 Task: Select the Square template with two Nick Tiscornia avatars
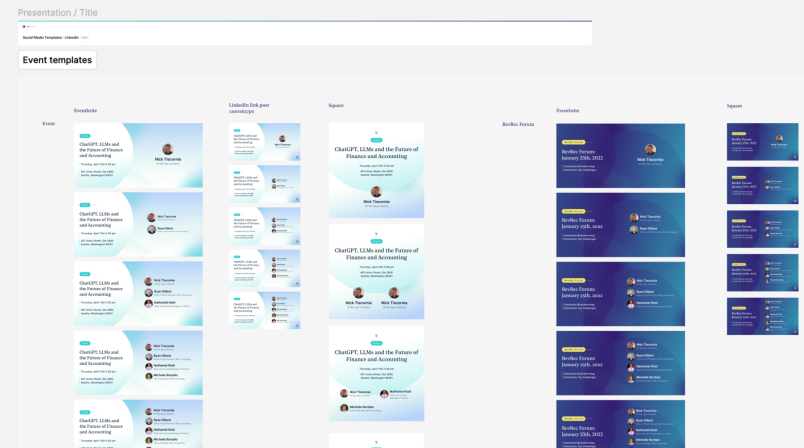coord(376,272)
